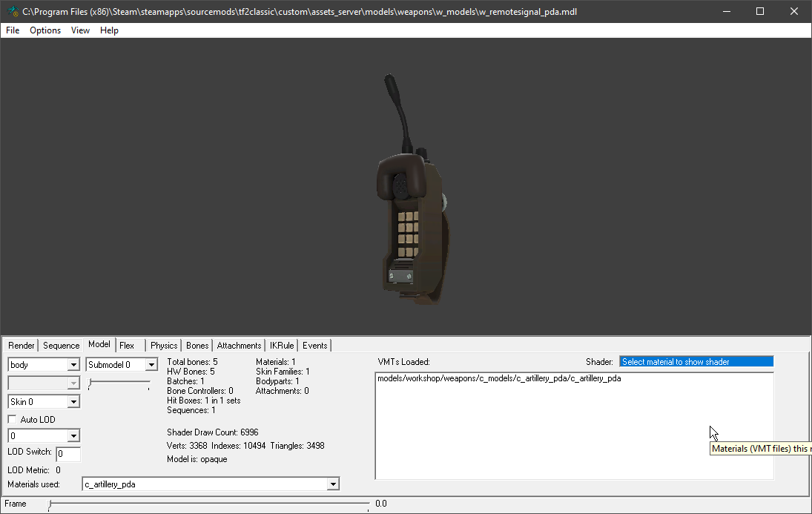Switch to the Physics tab
Viewport: 812px width, 514px height.
[164, 346]
